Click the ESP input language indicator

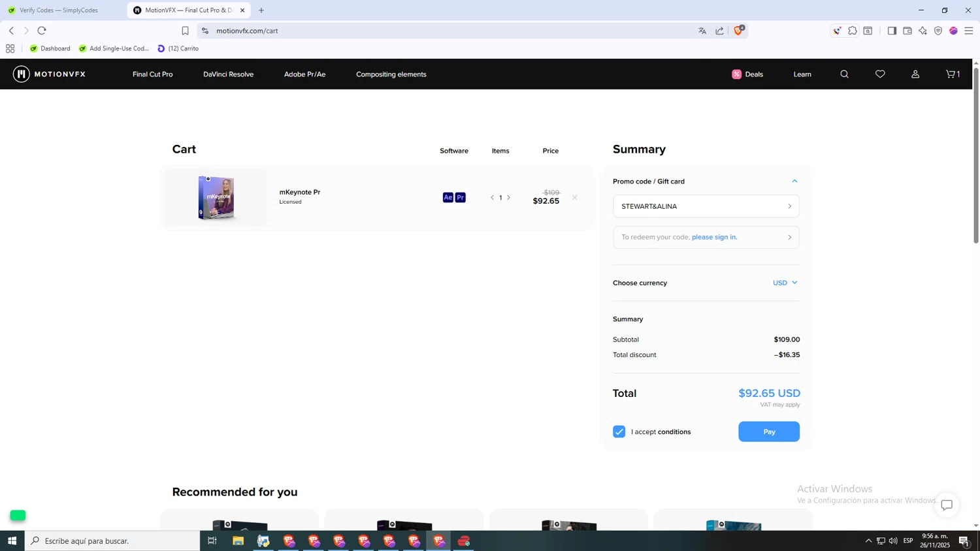click(x=908, y=541)
